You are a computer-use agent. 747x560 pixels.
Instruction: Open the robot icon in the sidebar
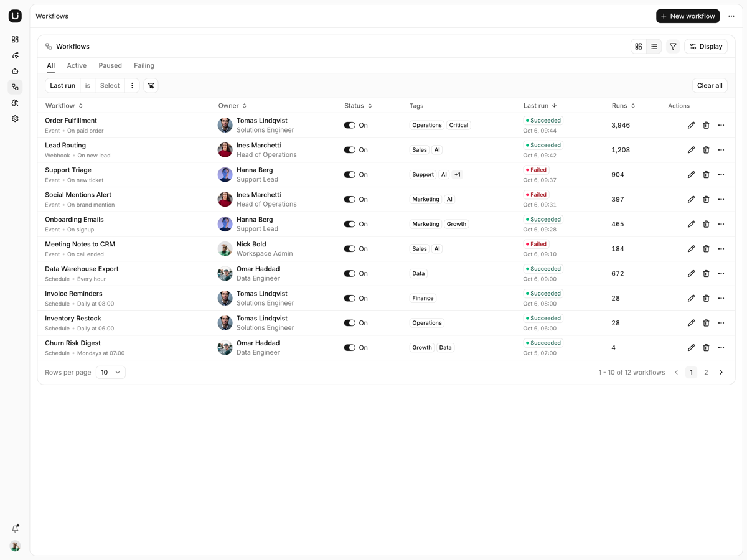(15, 71)
